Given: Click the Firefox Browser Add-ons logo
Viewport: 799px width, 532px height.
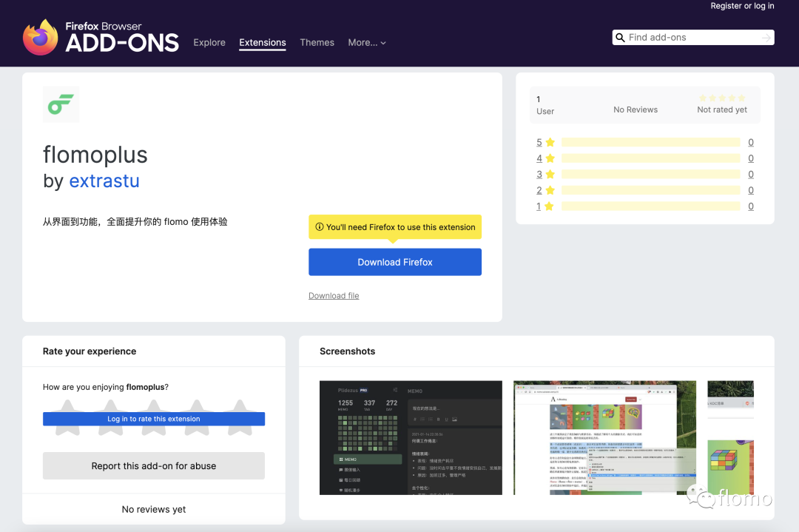Looking at the screenshot, I should 101,37.
